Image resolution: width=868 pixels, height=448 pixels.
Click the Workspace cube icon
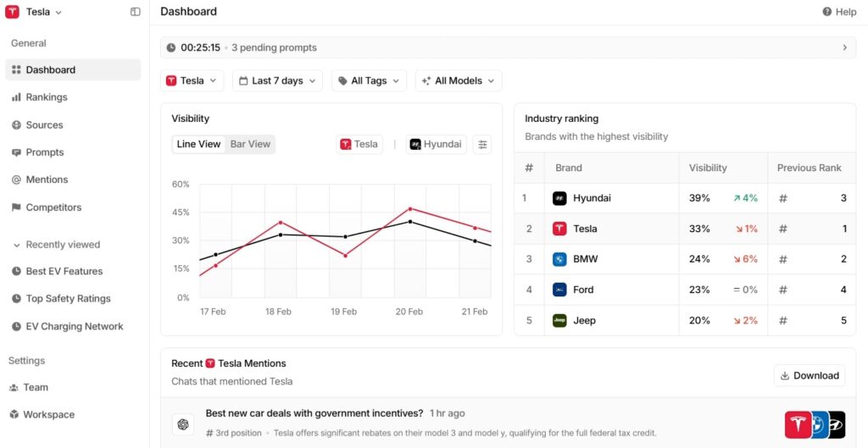point(15,415)
